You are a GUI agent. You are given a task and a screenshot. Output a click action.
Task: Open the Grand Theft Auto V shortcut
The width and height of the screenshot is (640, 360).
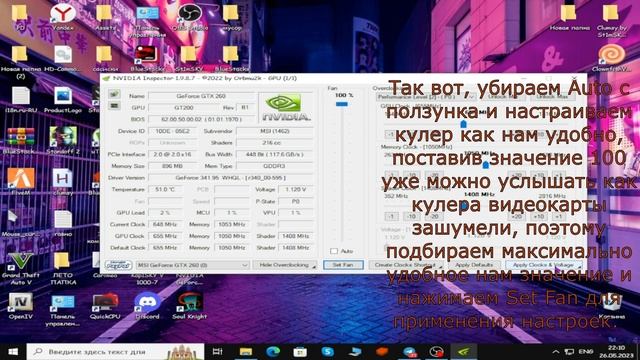point(20,268)
